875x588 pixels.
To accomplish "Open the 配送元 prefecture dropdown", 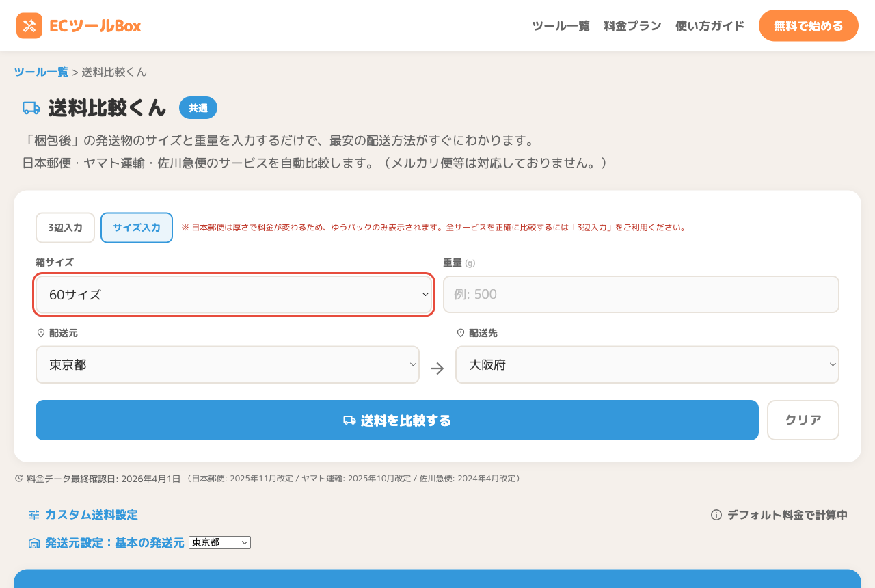I will click(228, 364).
